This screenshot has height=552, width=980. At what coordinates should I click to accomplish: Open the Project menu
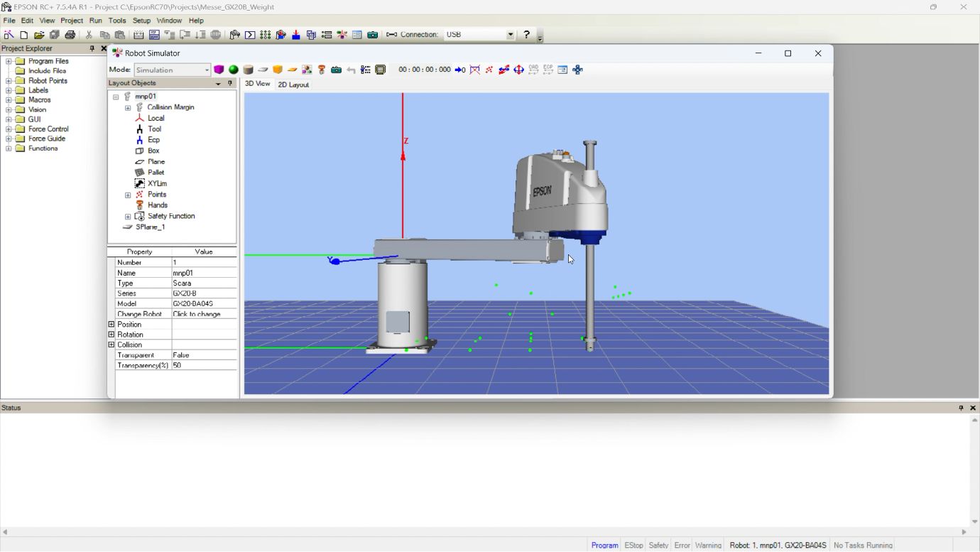coord(72,21)
